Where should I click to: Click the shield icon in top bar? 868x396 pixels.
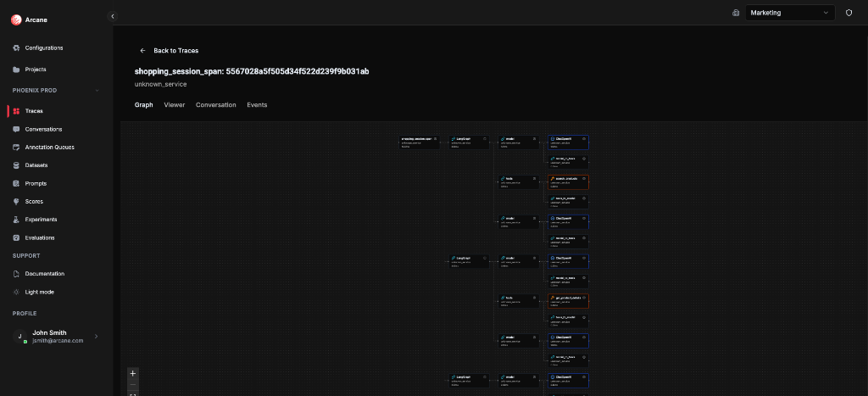click(849, 13)
